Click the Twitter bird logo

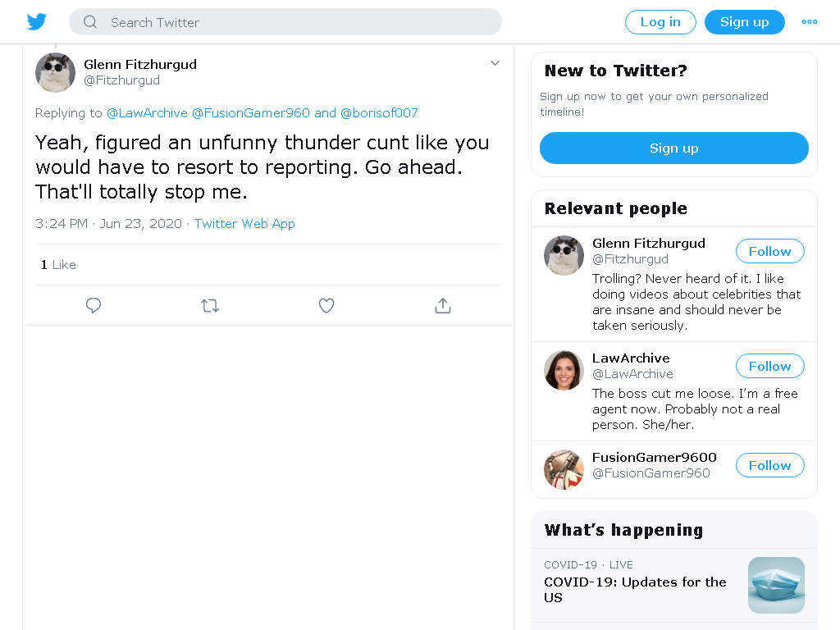tap(36, 22)
